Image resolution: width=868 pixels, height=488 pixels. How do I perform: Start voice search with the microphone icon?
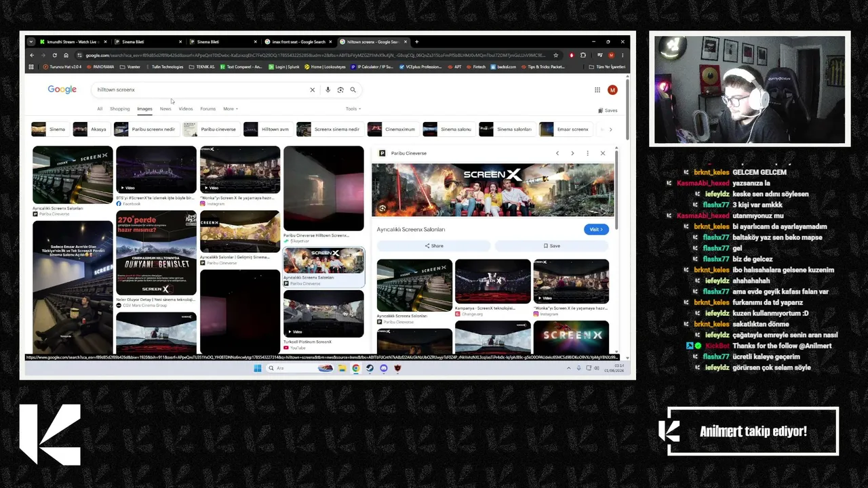(x=328, y=89)
